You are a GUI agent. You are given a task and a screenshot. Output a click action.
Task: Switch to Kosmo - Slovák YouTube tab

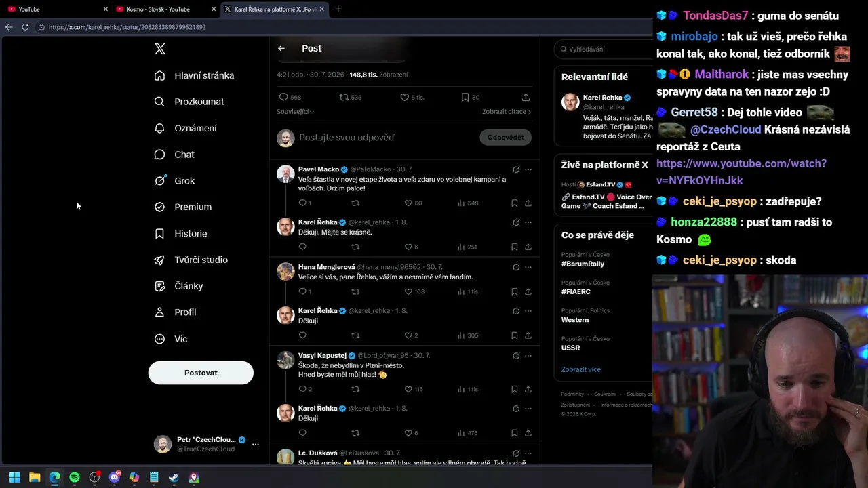coord(165,9)
